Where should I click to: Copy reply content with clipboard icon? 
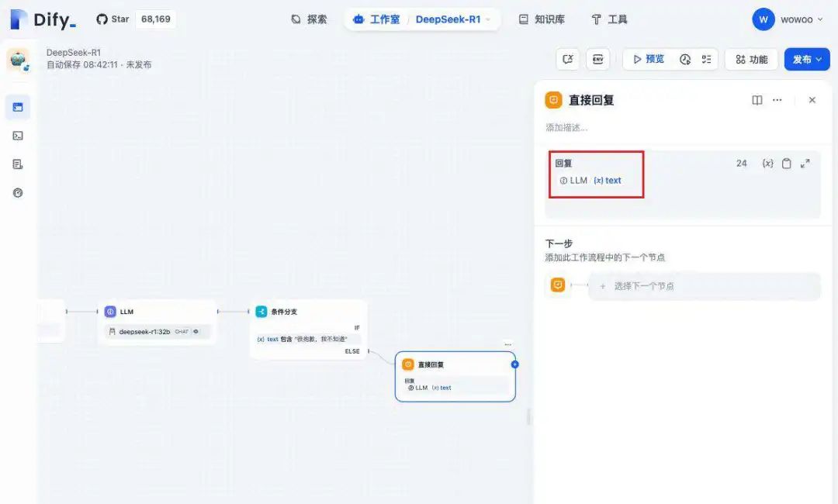click(786, 164)
